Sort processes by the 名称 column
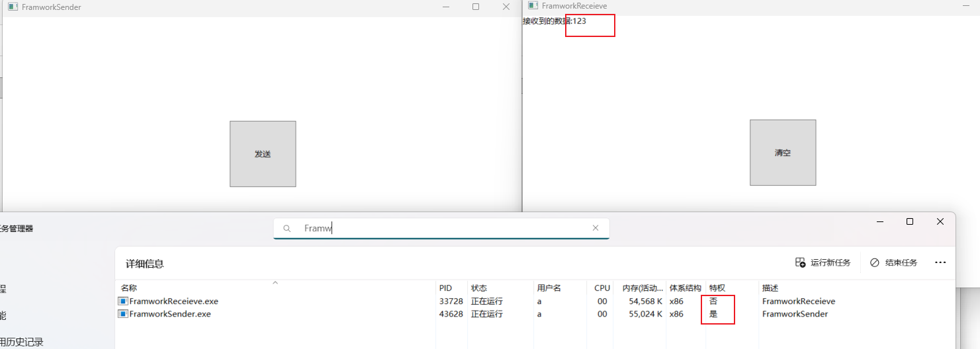 129,288
